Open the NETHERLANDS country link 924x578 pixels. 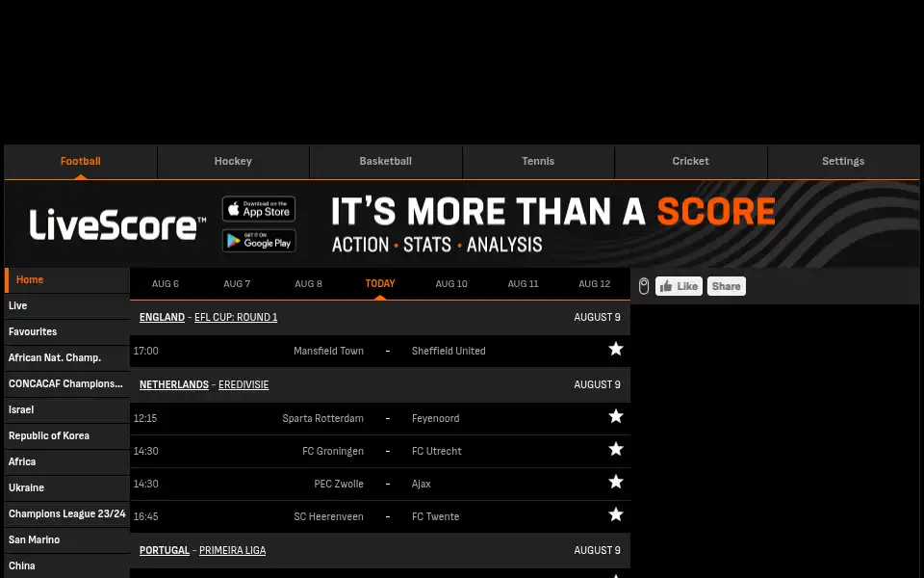174,384
